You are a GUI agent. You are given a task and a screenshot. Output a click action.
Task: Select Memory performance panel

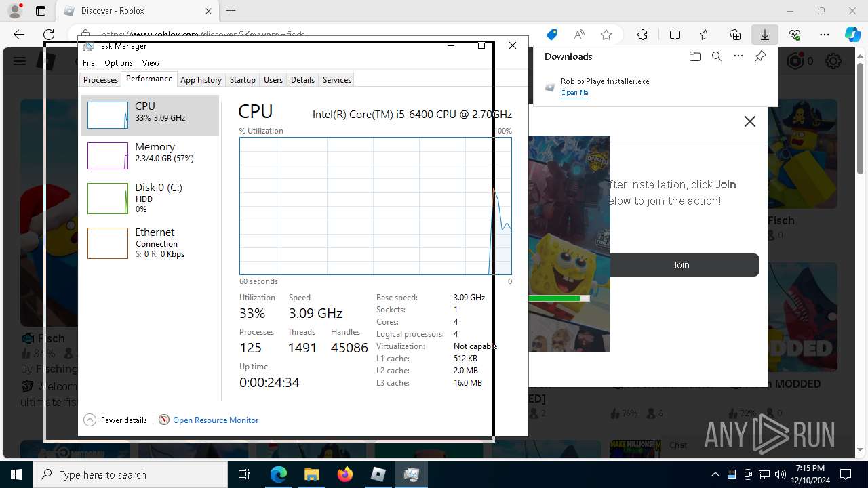pyautogui.click(x=150, y=156)
